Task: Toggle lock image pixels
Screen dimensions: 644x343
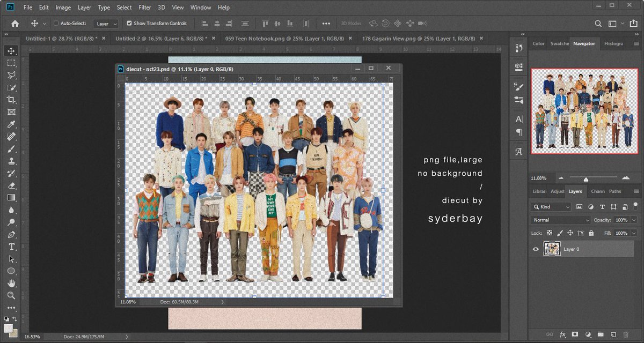Action: pos(559,234)
